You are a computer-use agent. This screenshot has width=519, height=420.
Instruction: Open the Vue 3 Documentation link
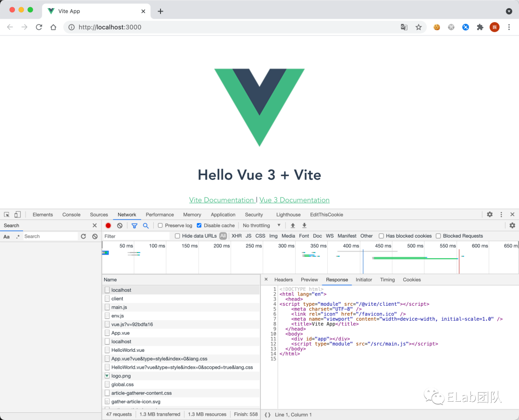[x=295, y=200]
